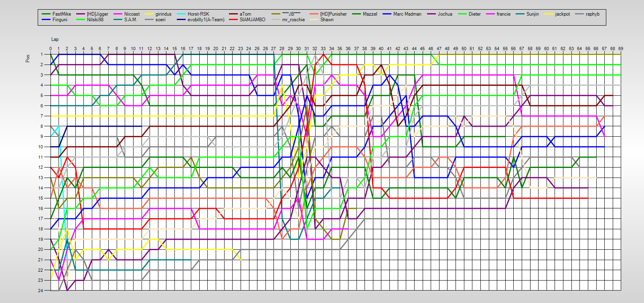Click the raphyb legend label

click(592, 14)
